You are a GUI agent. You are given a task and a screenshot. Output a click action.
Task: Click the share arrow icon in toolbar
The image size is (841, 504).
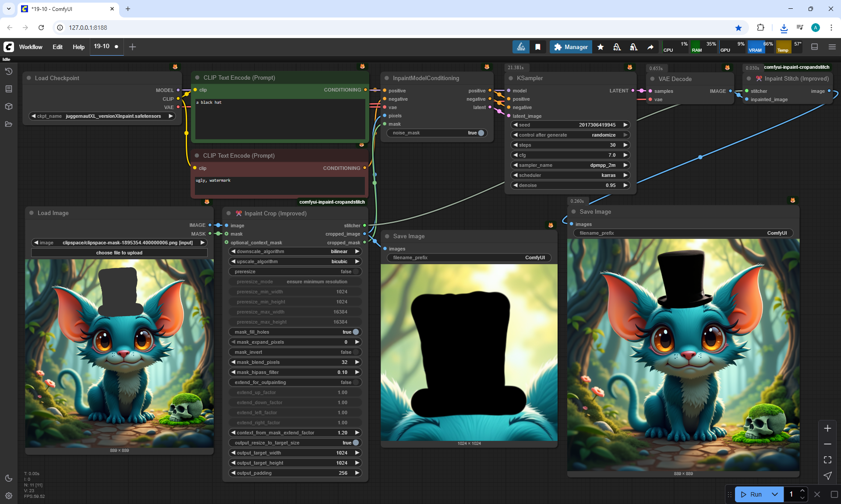pos(650,47)
